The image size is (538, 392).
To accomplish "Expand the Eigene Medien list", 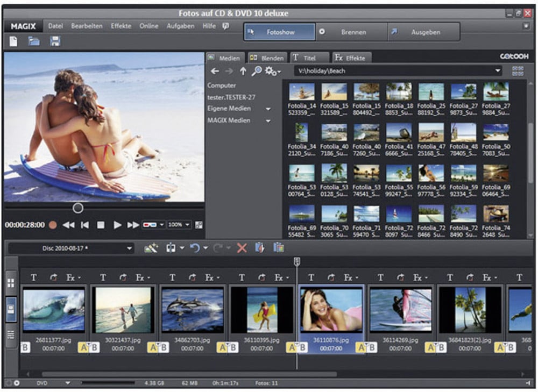I will pyautogui.click(x=268, y=109).
